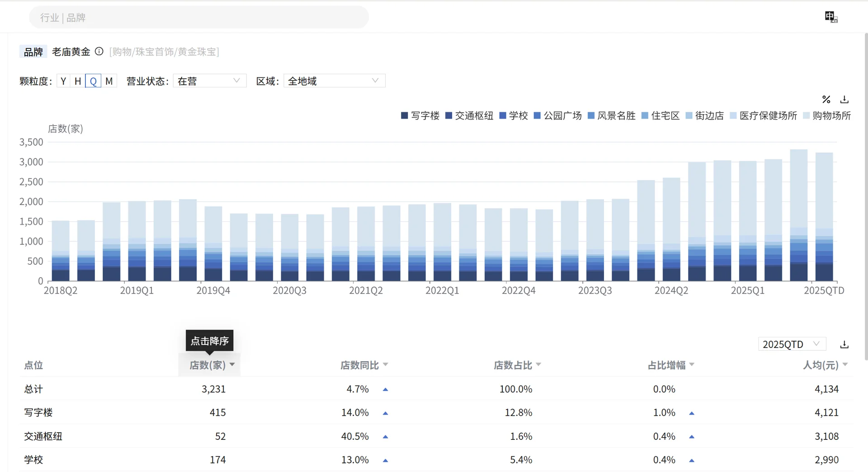This screenshot has height=472, width=868.
Task: Select monthly granularity M
Action: [109, 81]
